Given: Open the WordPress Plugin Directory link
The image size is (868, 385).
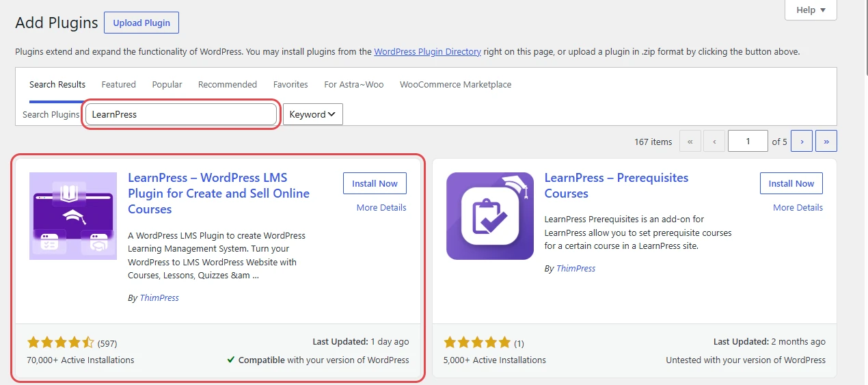Looking at the screenshot, I should pos(428,51).
